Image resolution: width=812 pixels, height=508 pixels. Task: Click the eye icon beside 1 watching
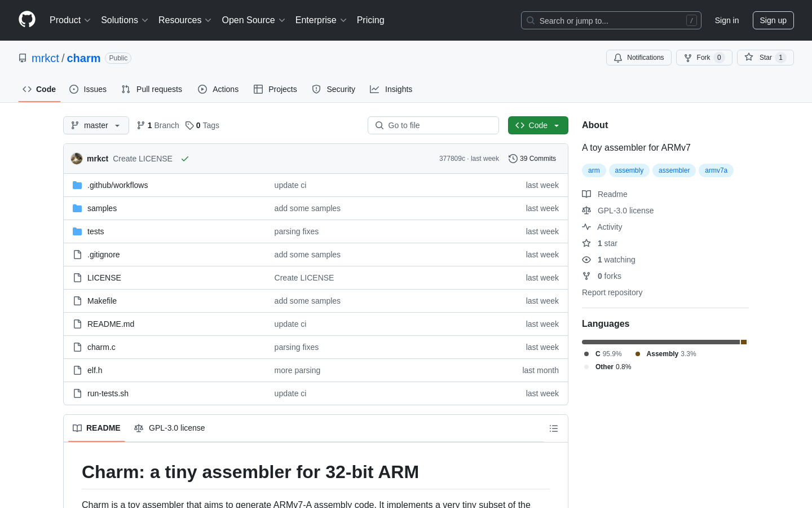[x=586, y=260]
